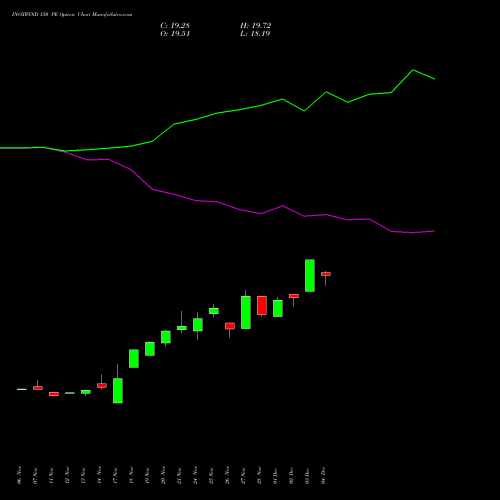Click the chart title text at top left
This screenshot has width=500, height=500.
[x=72, y=15]
